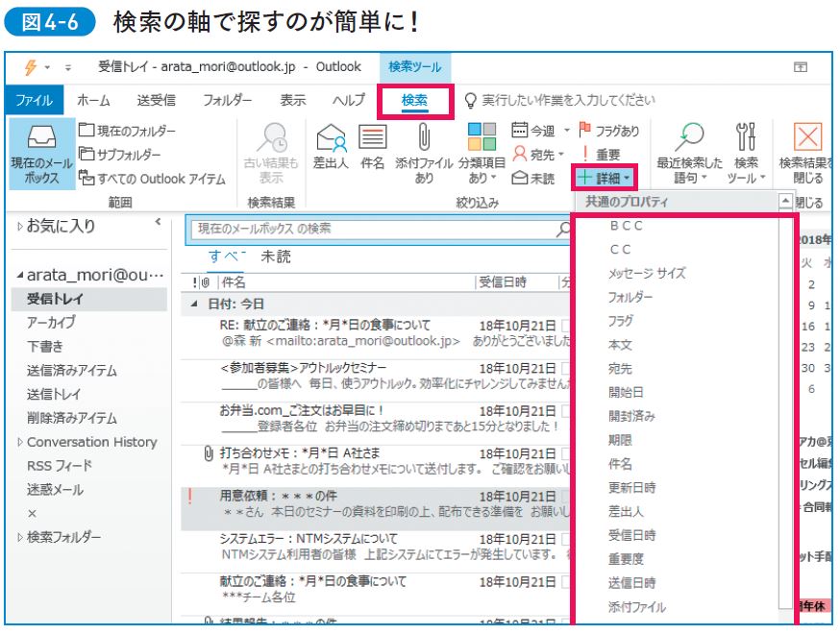Screen dimensions: 840x634
Task: Choose 添付ファイル from the property list
Action: [637, 607]
